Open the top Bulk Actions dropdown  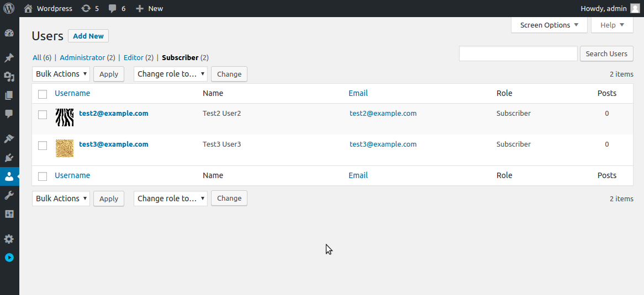61,74
